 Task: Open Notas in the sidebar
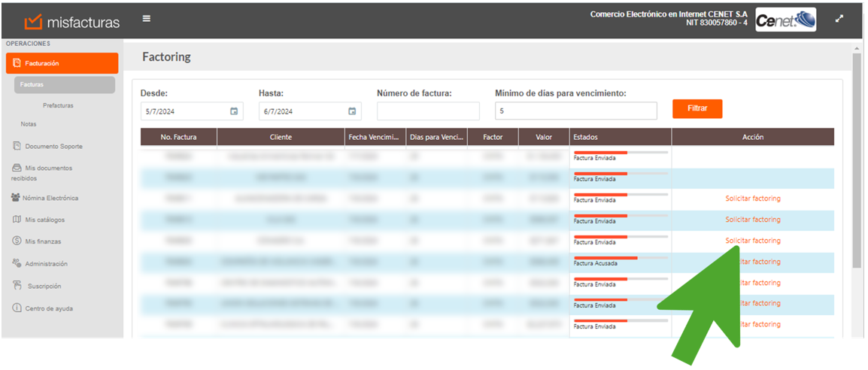29,124
